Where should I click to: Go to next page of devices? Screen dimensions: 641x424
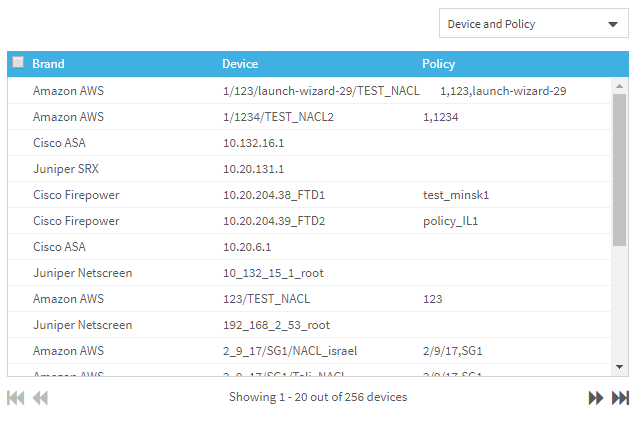point(596,398)
